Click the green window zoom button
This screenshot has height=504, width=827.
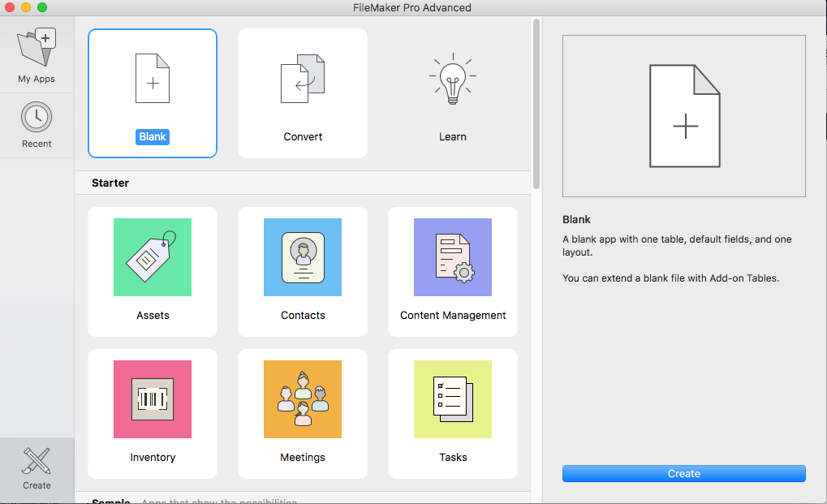tap(42, 7)
